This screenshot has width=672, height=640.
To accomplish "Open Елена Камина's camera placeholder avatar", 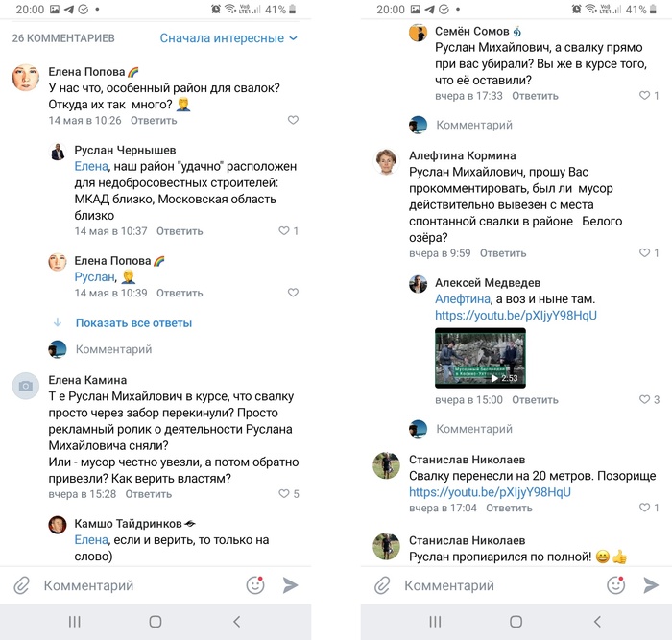I will pos(26,386).
